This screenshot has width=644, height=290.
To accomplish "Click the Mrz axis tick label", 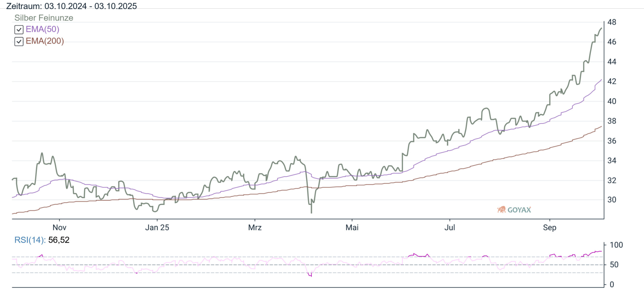I will pos(255,228).
